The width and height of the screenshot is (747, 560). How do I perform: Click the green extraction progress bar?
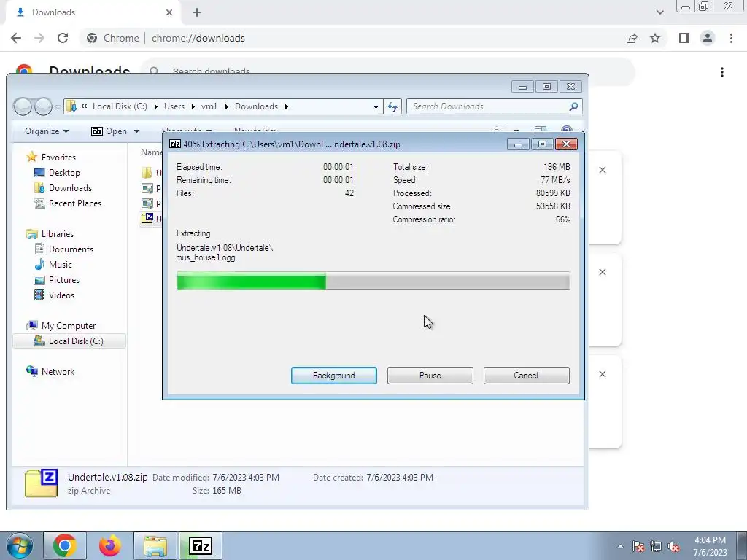click(373, 281)
